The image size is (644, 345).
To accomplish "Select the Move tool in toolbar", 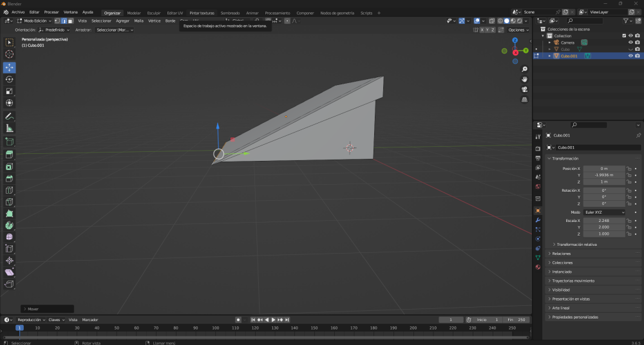I will pyautogui.click(x=10, y=68).
